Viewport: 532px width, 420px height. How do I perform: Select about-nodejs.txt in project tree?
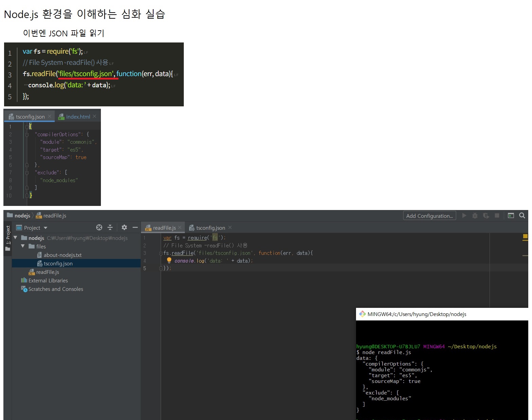(x=63, y=255)
